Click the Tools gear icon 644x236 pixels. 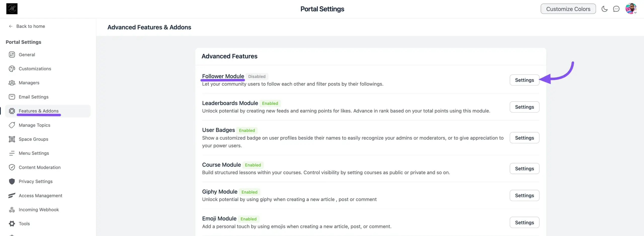click(12, 224)
